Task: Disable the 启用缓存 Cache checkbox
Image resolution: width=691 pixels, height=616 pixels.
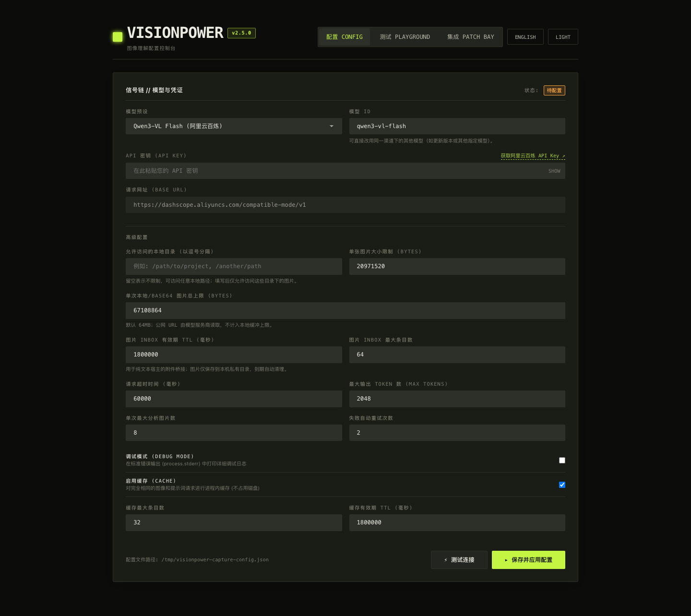Action: 562,485
